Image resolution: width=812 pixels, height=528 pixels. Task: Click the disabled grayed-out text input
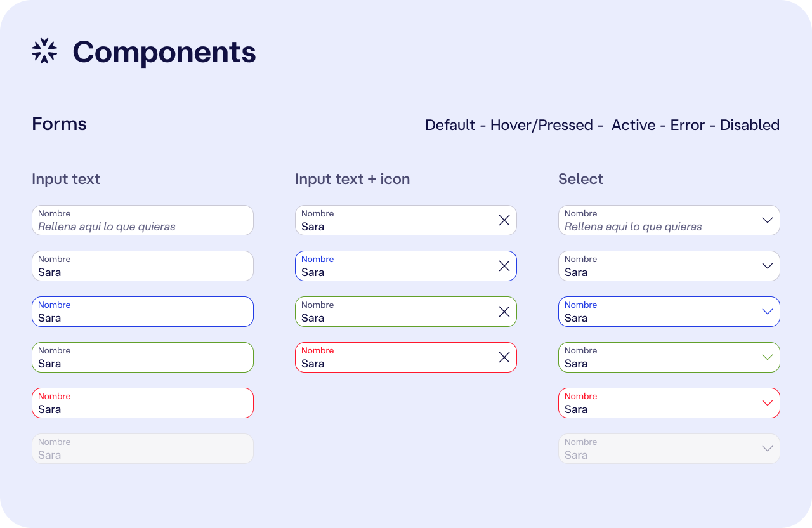point(143,449)
